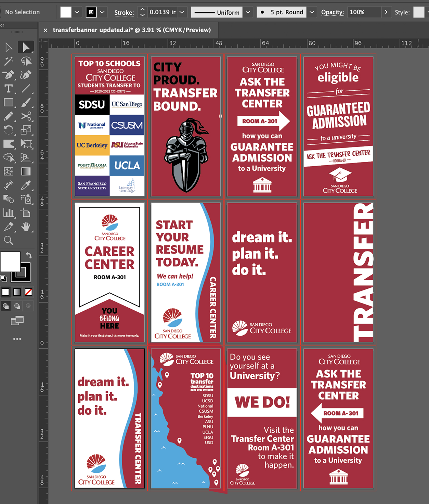The image size is (429, 504).
Task: Close the transferbanner updated.ai tab
Action: pyautogui.click(x=45, y=30)
